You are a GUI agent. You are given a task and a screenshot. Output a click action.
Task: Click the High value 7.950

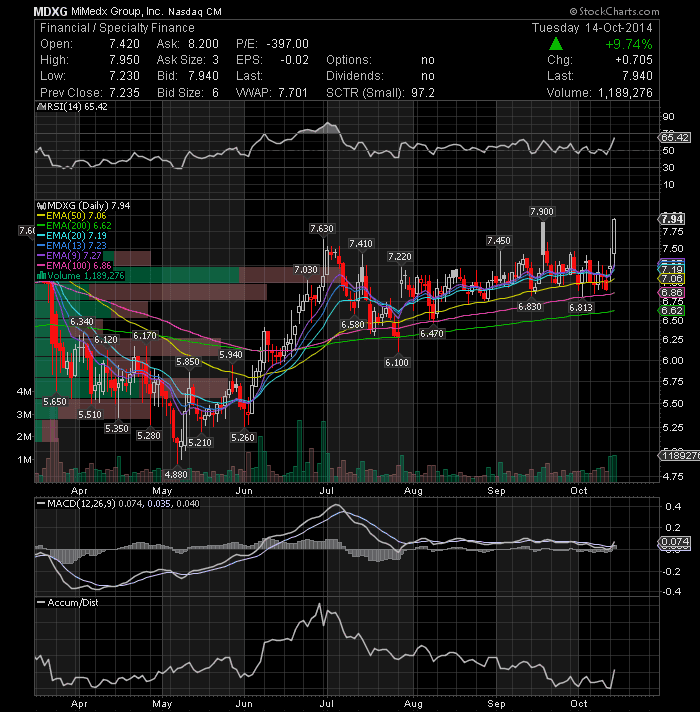pos(124,60)
